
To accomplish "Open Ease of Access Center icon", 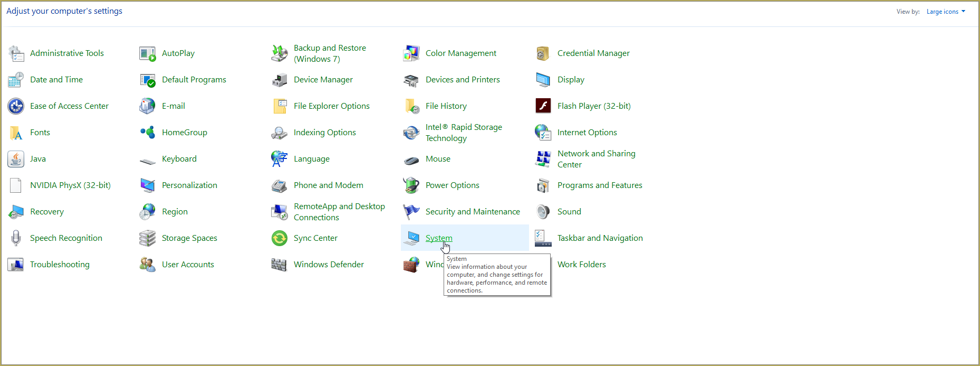I will coord(16,106).
